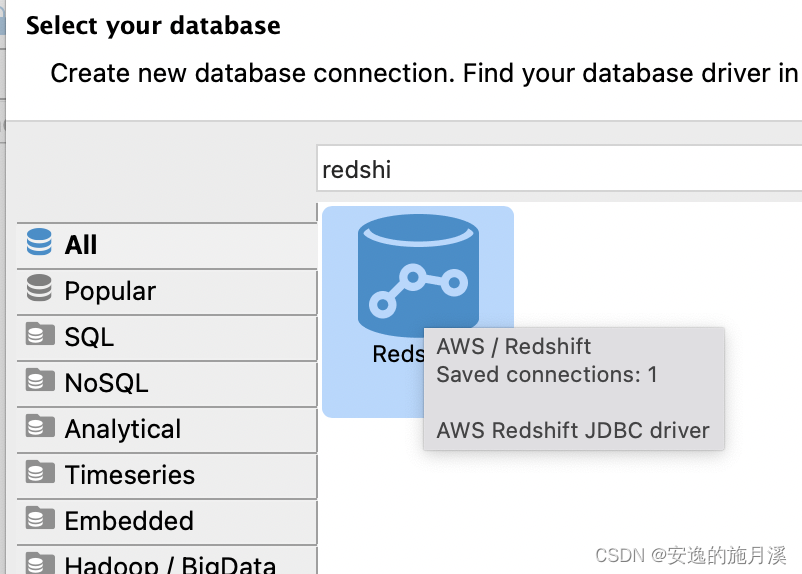
Task: Click the SQL category folder icon
Action: click(x=39, y=335)
